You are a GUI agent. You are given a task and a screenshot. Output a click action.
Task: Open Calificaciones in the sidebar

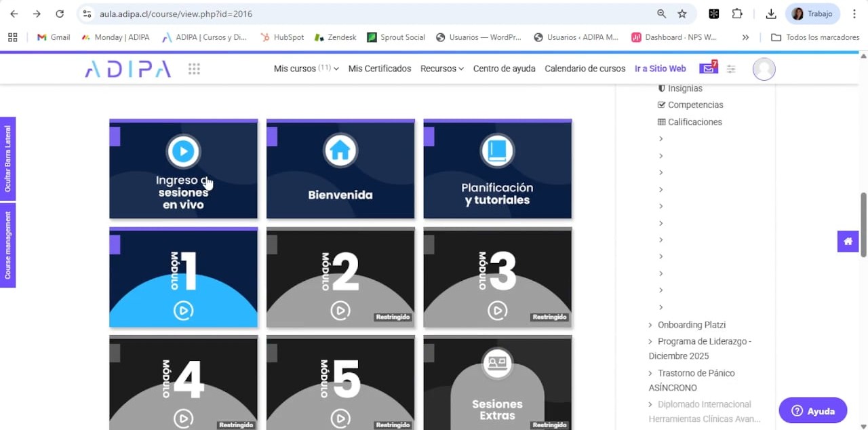[690, 122]
